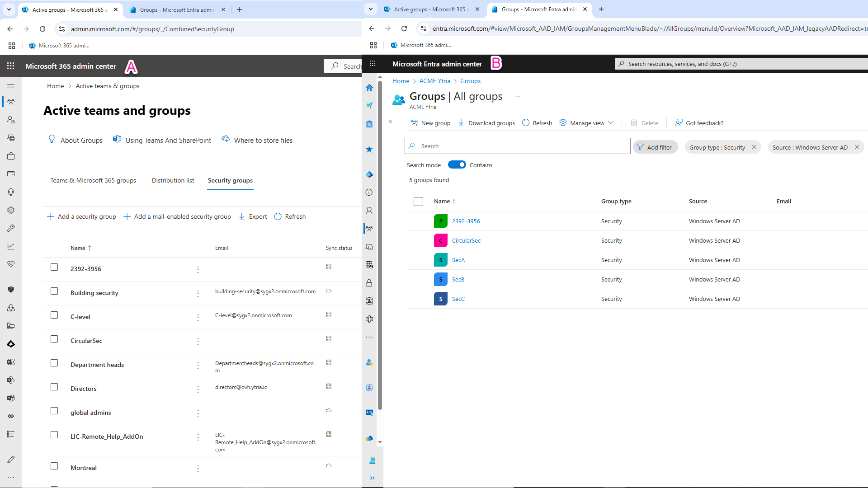Screen dimensions: 868x488
Task: Switch to Active groups tab in right browser
Action: [x=431, y=9]
